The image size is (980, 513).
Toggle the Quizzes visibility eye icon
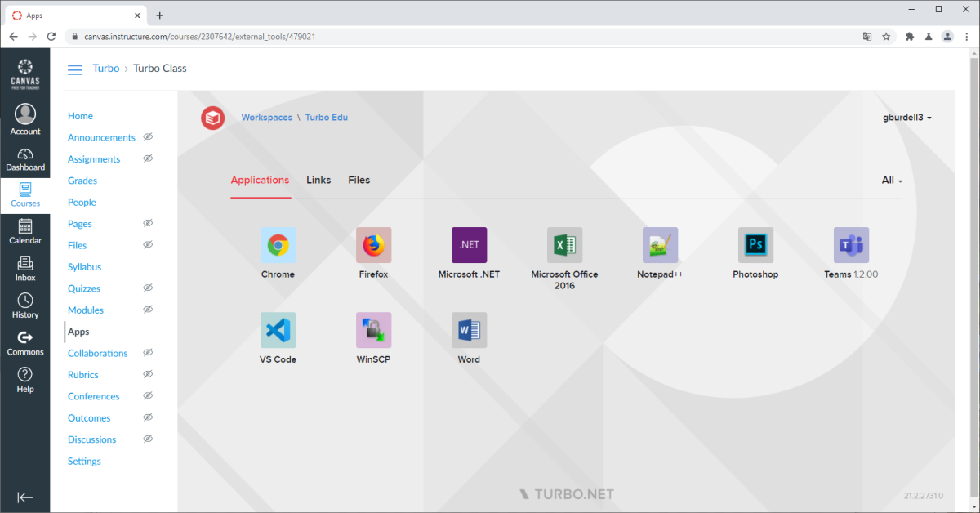[x=148, y=288]
